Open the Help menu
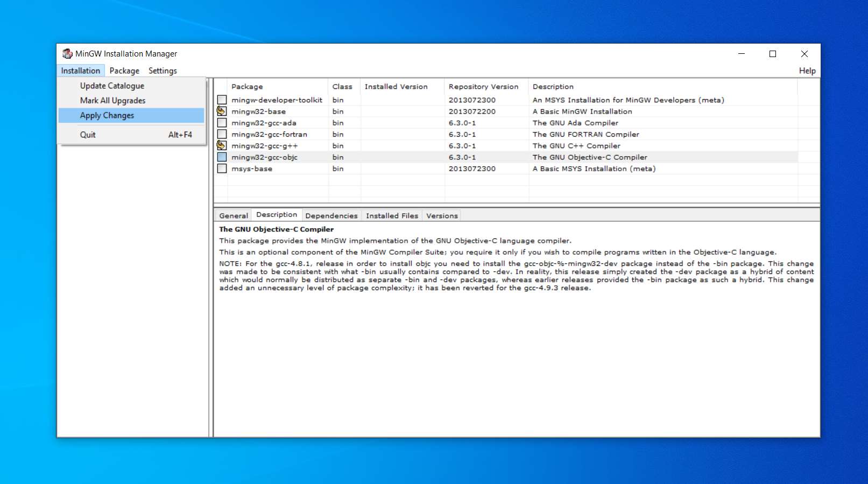Image resolution: width=868 pixels, height=484 pixels. 807,71
